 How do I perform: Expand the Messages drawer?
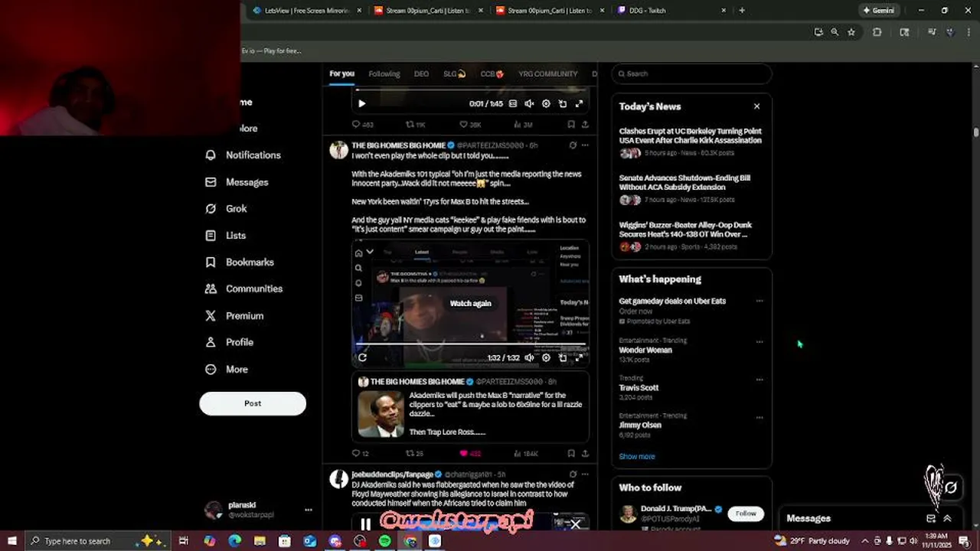(947, 518)
